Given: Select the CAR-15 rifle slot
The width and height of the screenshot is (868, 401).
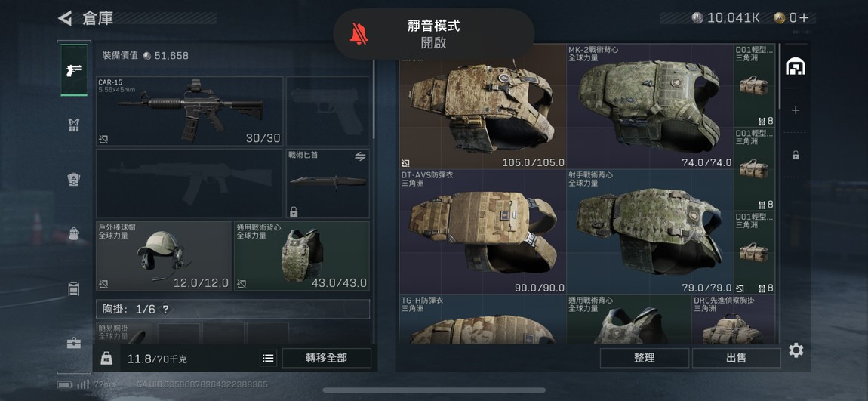Looking at the screenshot, I should pos(189,111).
